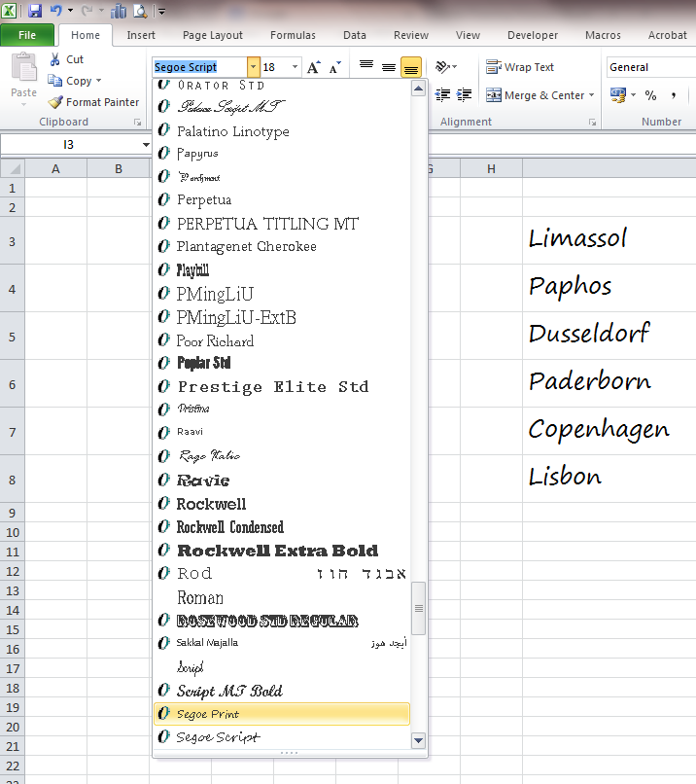Select column header H
This screenshot has width=696, height=784.
491,169
